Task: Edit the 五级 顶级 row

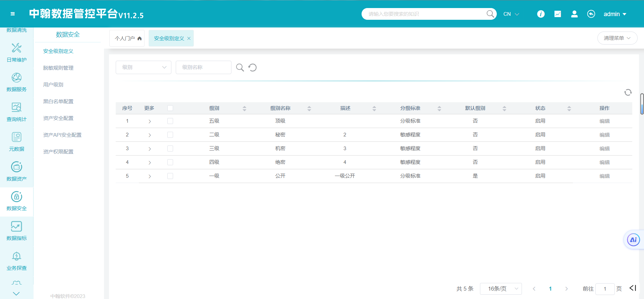Action: 604,121
